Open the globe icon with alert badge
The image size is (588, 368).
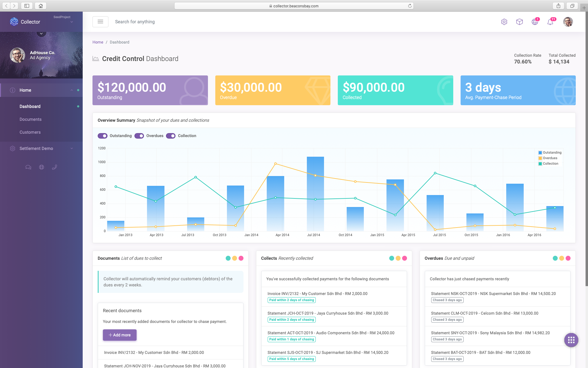pyautogui.click(x=535, y=22)
